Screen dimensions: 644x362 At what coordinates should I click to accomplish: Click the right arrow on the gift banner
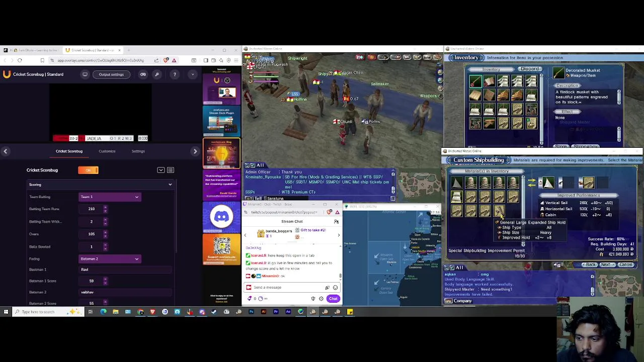click(x=338, y=235)
